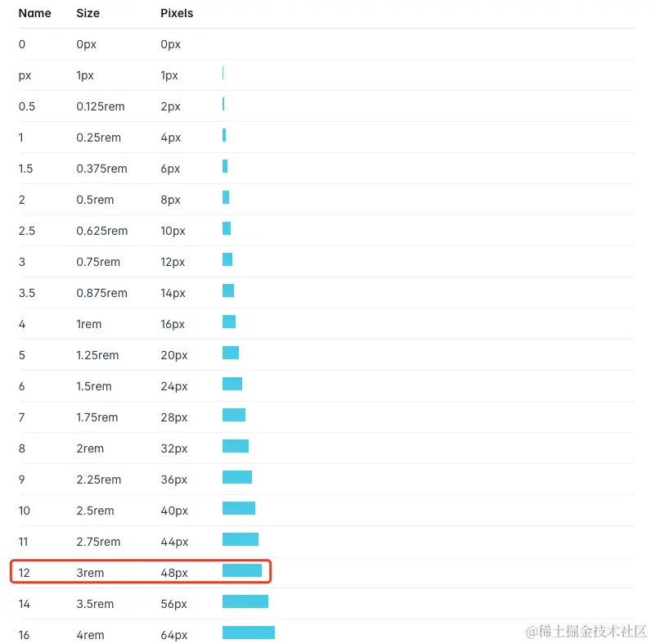
Task: Click the Size column header
Action: [x=88, y=13]
